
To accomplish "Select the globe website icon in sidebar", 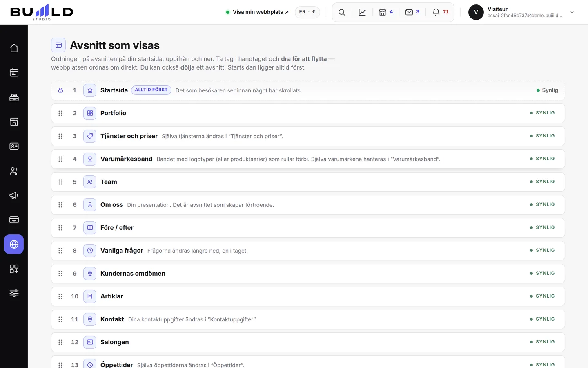I will 14,245.
